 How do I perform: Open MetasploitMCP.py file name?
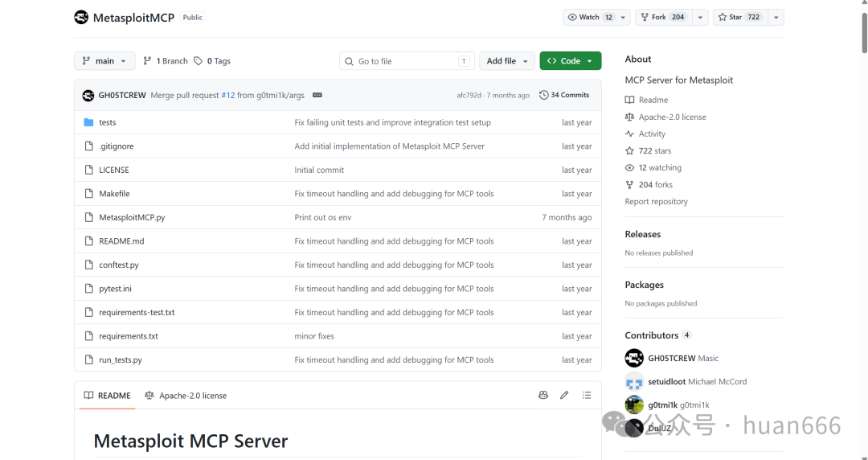pyautogui.click(x=132, y=217)
